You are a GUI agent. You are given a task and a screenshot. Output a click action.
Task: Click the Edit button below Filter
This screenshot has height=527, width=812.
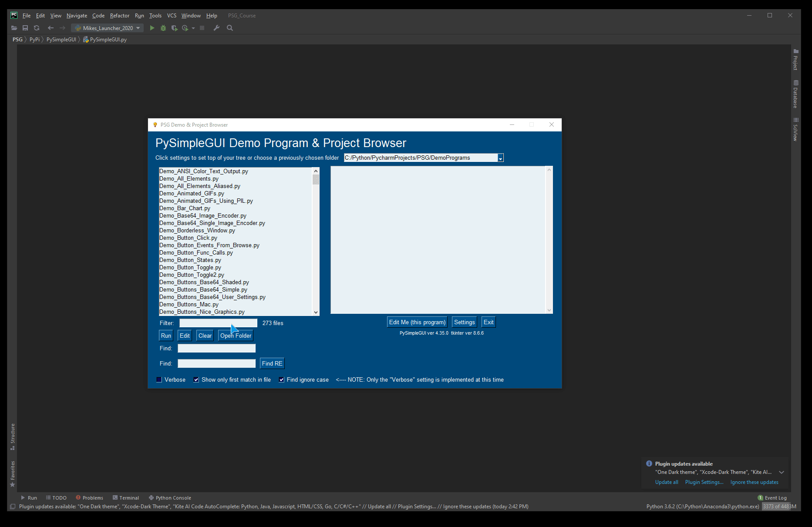point(185,336)
